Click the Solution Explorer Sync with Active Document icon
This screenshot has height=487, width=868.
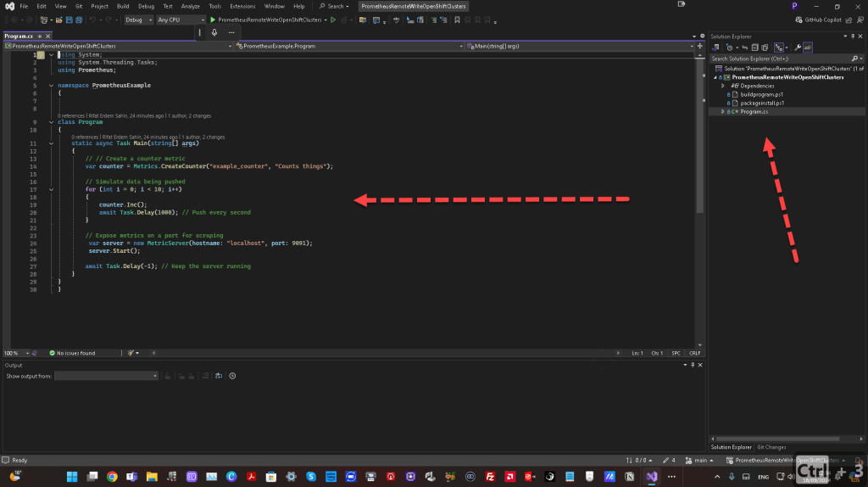pyautogui.click(x=745, y=48)
